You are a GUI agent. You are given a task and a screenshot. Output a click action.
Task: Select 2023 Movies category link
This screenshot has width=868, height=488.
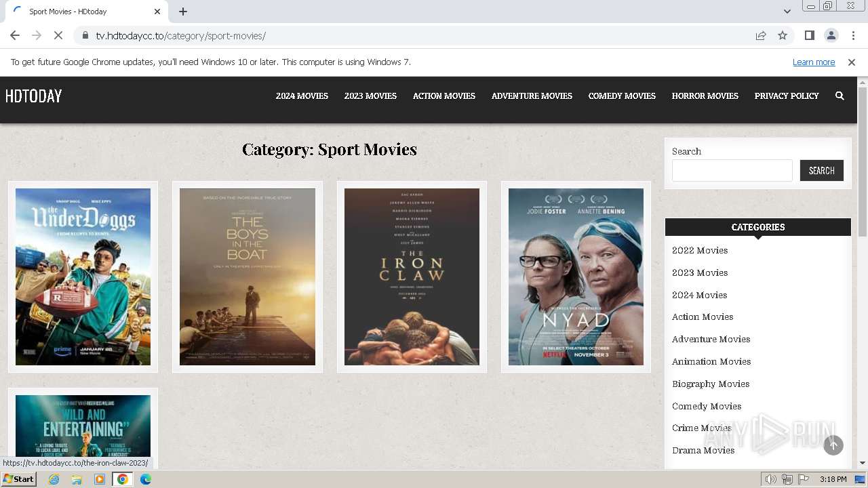700,273
